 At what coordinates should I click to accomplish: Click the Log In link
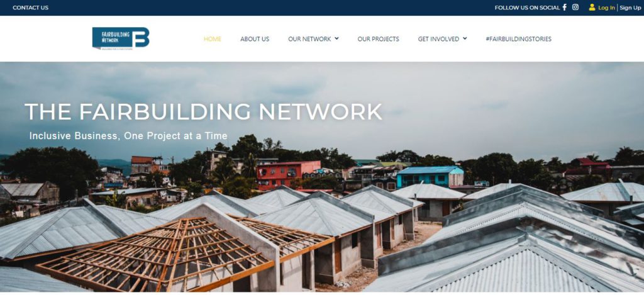click(606, 8)
